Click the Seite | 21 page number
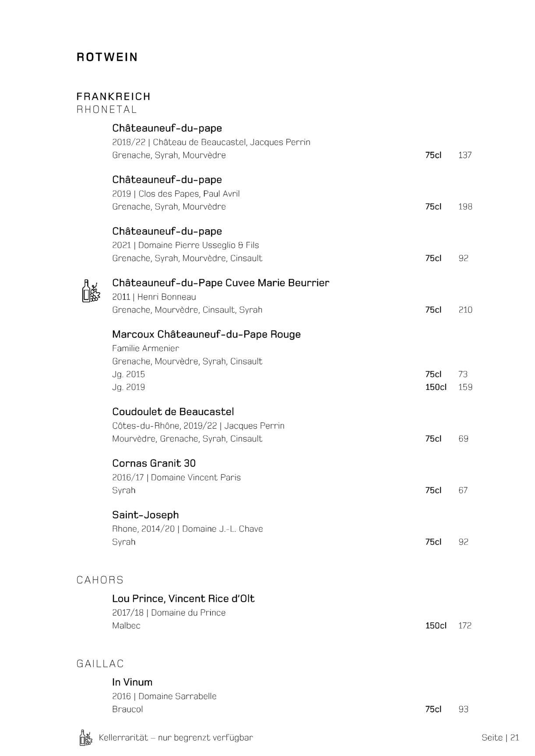Image resolution: width=535 pixels, height=756 pixels. pos(500,738)
